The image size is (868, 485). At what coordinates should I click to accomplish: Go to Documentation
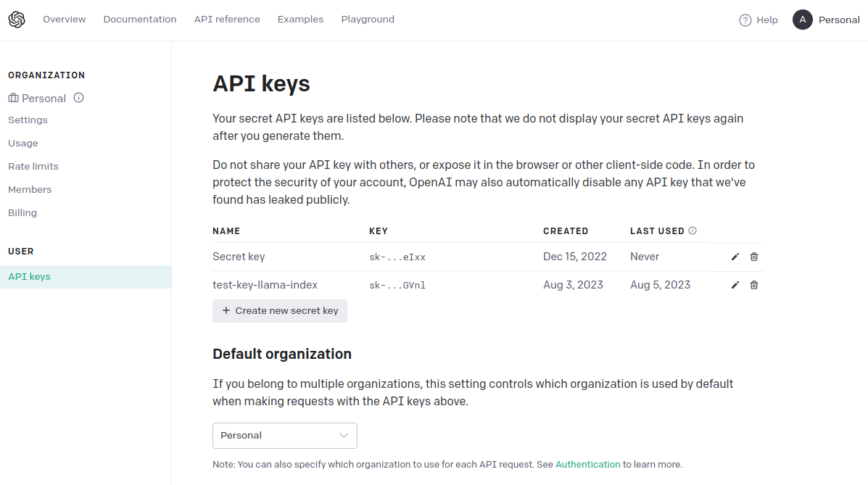pyautogui.click(x=140, y=20)
